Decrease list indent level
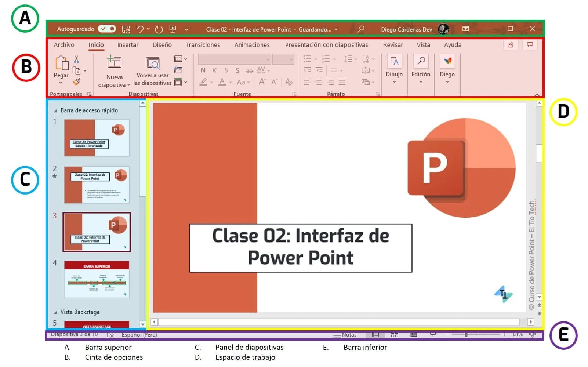 [x=307, y=70]
